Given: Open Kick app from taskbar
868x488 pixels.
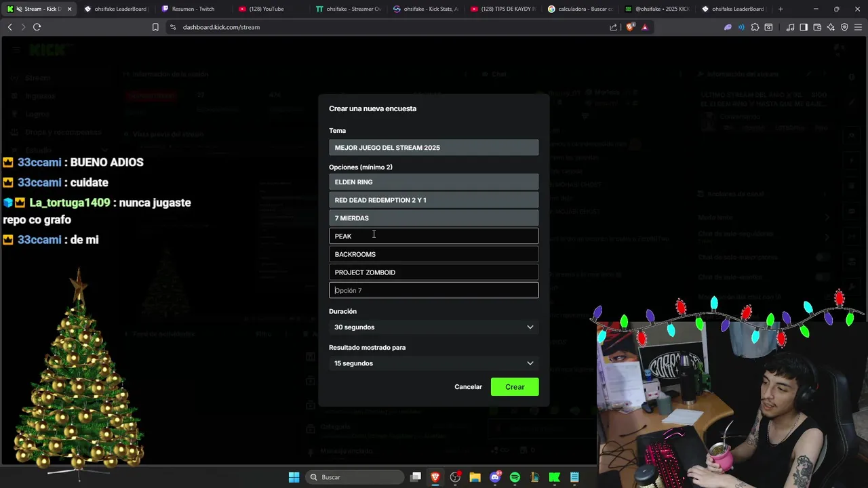Looking at the screenshot, I should click(554, 477).
